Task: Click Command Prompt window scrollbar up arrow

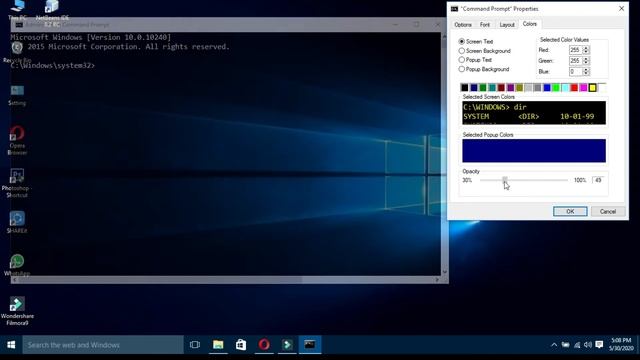Action: 444,37
